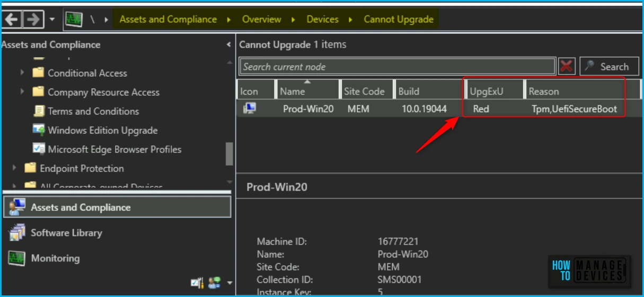
Task: Switch to Software Library workspace
Action: coord(66,232)
